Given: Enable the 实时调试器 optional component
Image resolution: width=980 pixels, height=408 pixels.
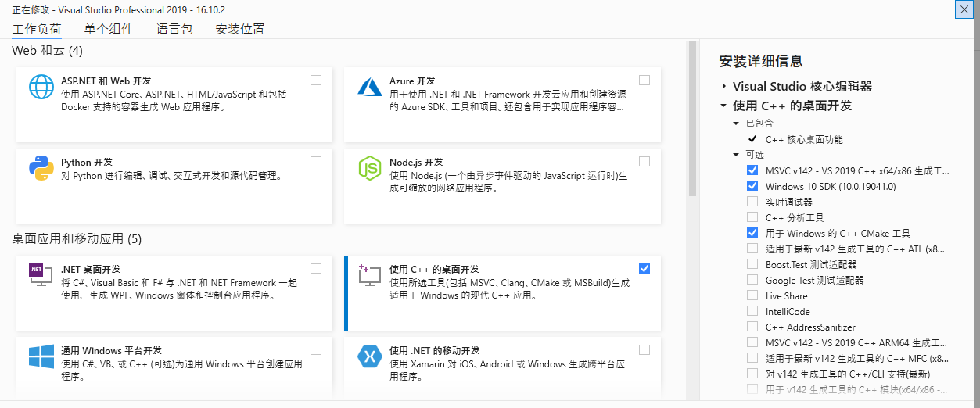Looking at the screenshot, I should [752, 202].
